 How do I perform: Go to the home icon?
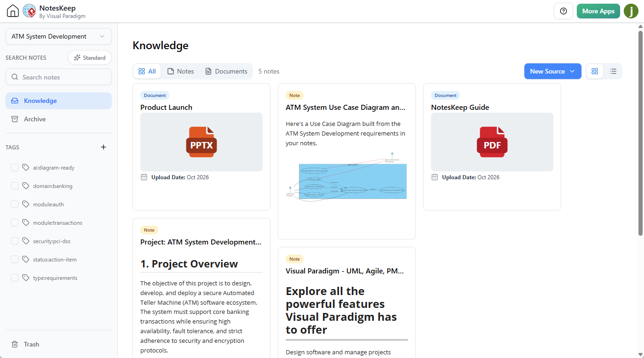(x=13, y=11)
